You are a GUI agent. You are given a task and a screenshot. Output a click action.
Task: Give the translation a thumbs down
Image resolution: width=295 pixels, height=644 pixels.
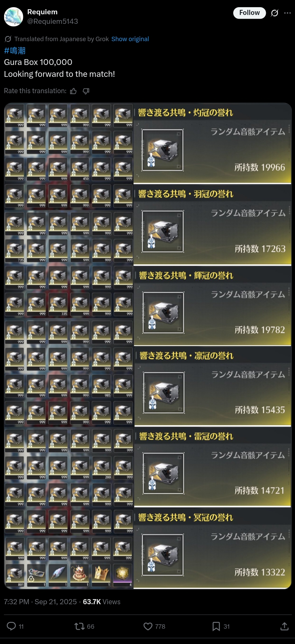pos(86,91)
